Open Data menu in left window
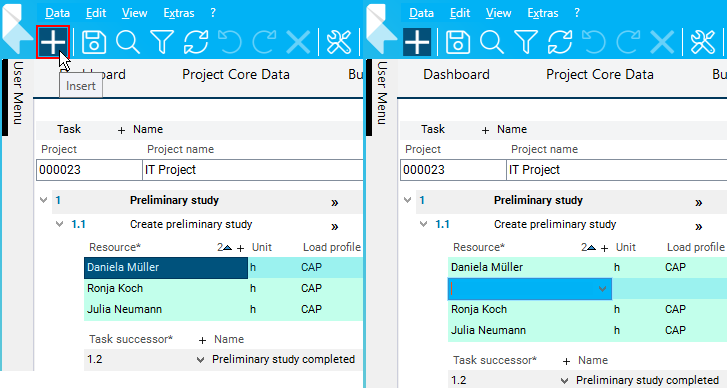Screen dimensions: 728x388 coord(58,13)
